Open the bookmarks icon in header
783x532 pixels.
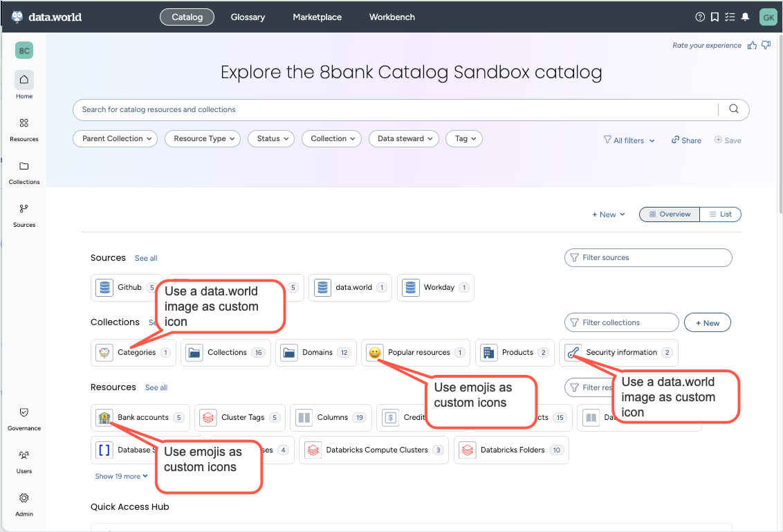pyautogui.click(x=715, y=17)
